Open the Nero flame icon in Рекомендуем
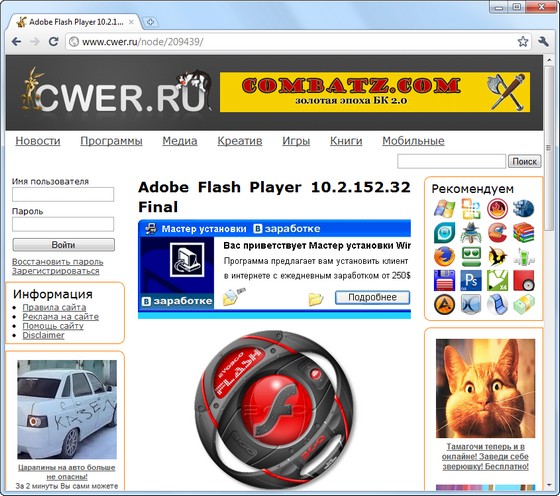The image size is (560, 496). click(497, 209)
